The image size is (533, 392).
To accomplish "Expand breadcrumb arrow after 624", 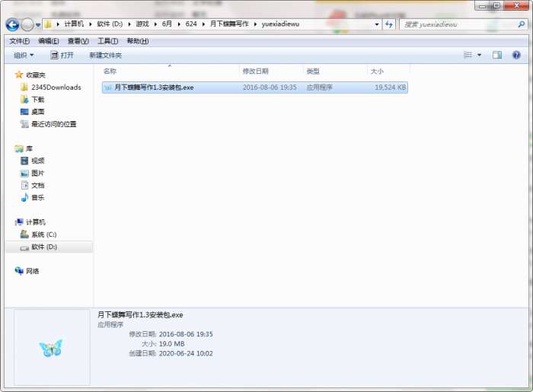I will tap(203, 24).
